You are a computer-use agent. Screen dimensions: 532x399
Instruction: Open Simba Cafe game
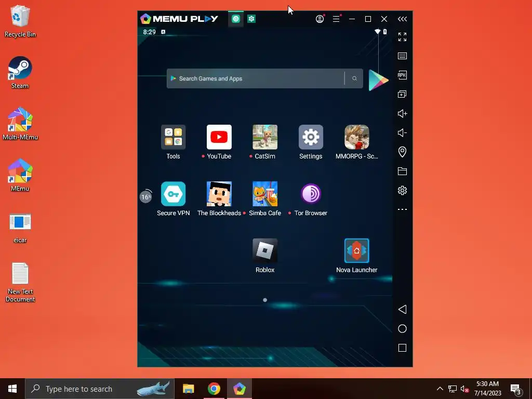pos(265,194)
